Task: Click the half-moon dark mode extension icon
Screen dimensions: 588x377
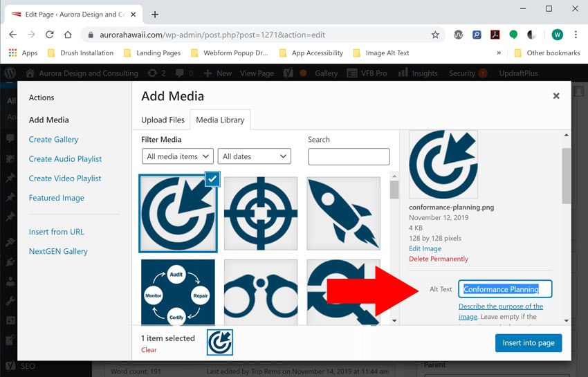Action: pyautogui.click(x=532, y=35)
